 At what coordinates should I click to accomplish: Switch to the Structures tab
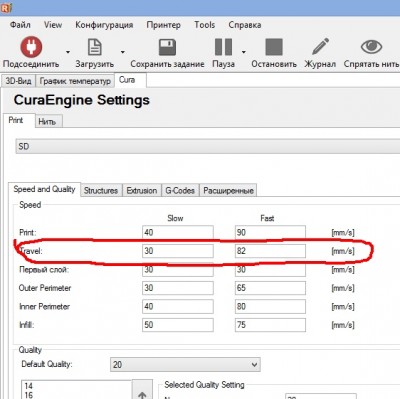pyautogui.click(x=101, y=190)
